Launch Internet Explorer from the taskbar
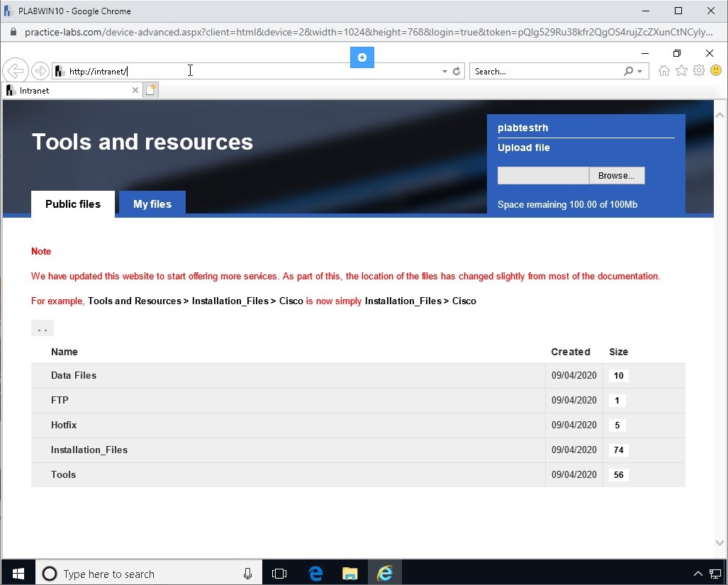This screenshot has height=585, width=728. pyautogui.click(x=385, y=573)
